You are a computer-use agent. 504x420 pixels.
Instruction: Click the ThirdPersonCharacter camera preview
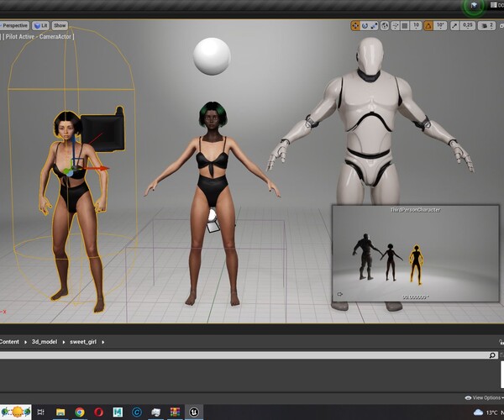tap(416, 254)
